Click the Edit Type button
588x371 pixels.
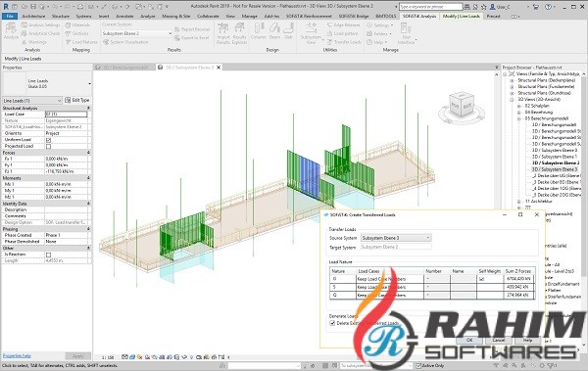coord(77,100)
